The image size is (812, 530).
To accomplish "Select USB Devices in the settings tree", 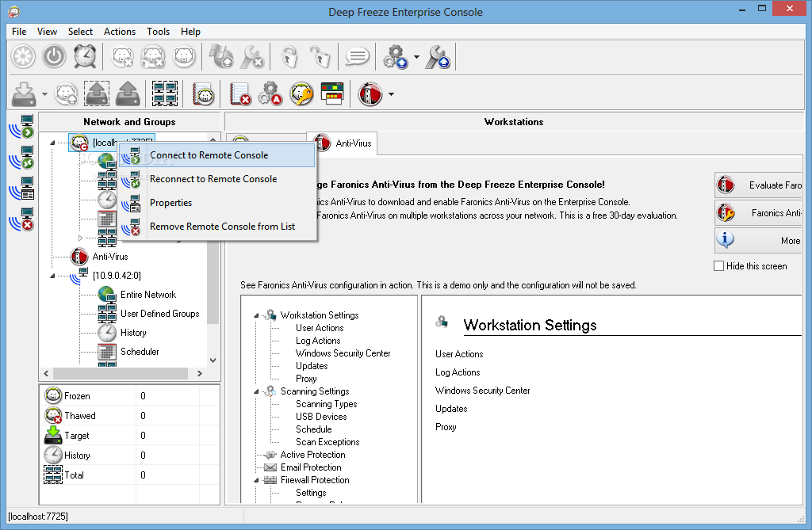I will point(321,417).
